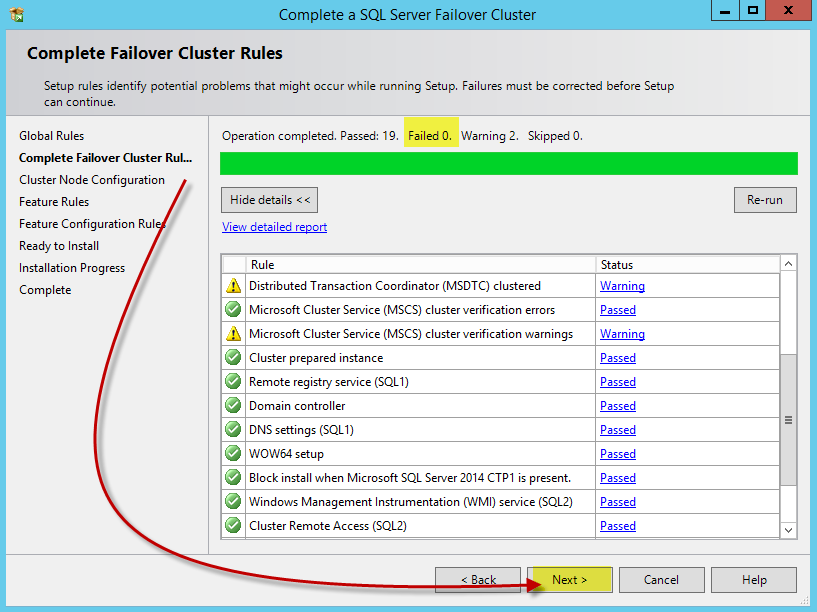817x612 pixels.
Task: Open Passed link for MSCS cluster verification errors
Action: coord(617,310)
